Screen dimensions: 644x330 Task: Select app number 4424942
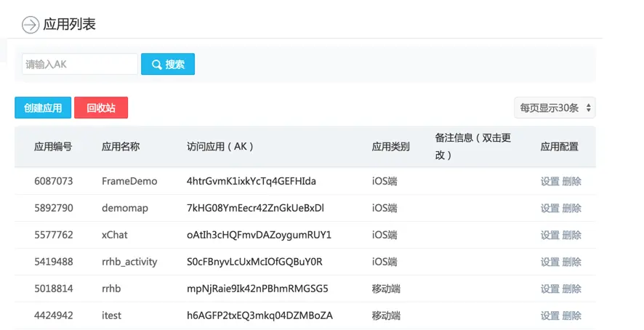click(53, 315)
